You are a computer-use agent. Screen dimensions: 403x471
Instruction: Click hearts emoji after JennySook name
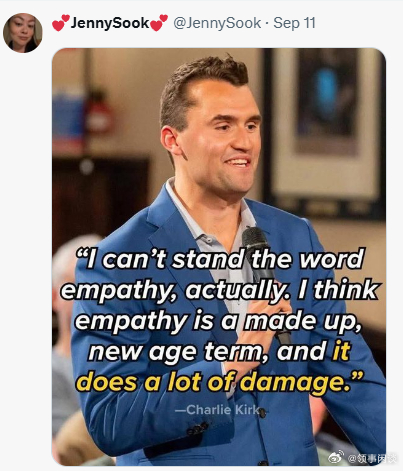click(159, 23)
